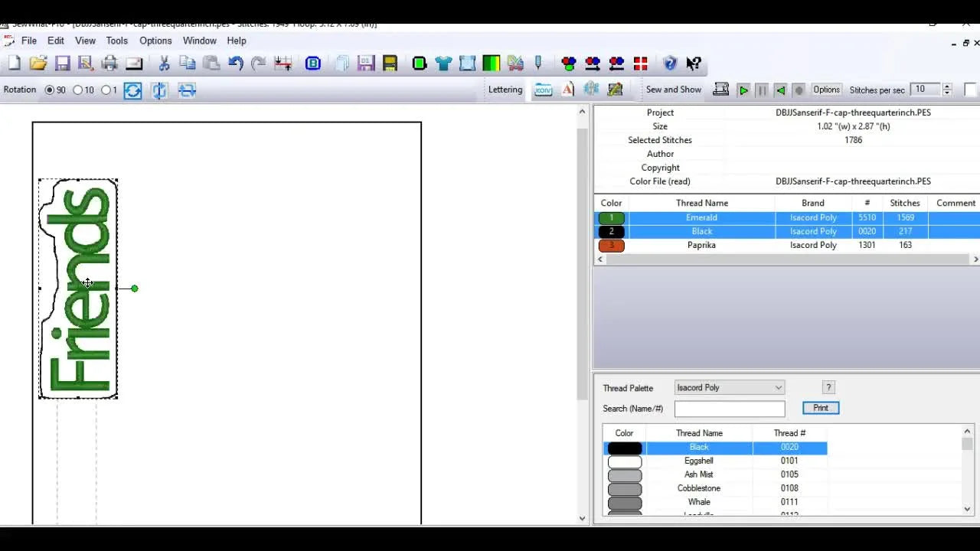Click the Stitches column header
The height and width of the screenshot is (551, 980).
[904, 203]
